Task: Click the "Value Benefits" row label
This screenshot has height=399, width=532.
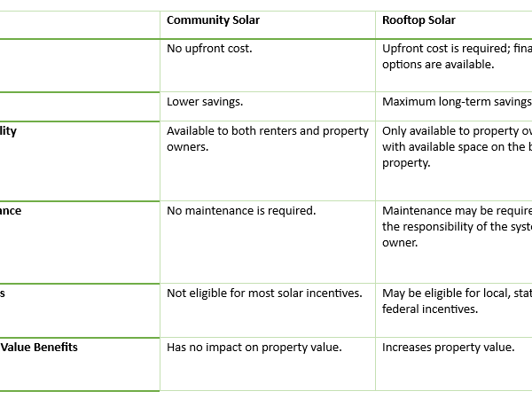Action: click(x=39, y=348)
